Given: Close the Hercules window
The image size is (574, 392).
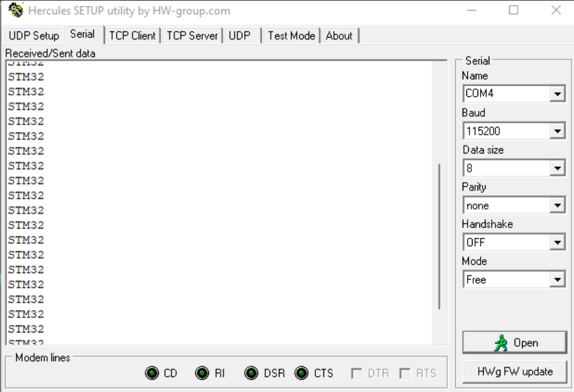Looking at the screenshot, I should [x=556, y=11].
